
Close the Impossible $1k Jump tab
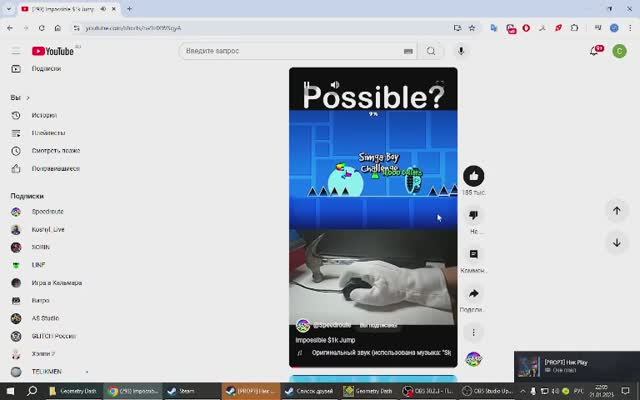[114, 9]
